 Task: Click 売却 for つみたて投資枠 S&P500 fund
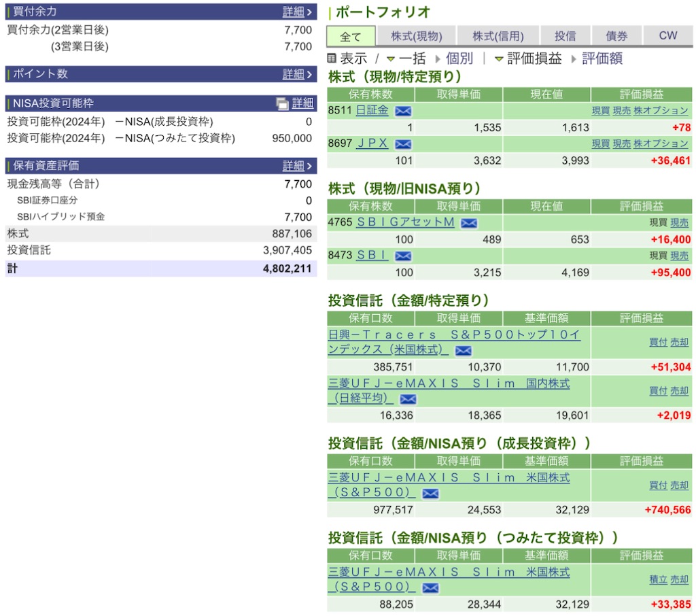click(x=680, y=580)
